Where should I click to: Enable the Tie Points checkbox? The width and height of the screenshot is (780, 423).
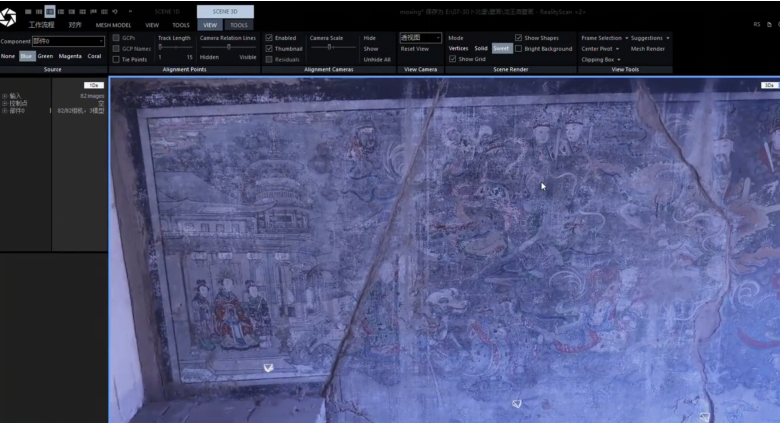coord(116,59)
